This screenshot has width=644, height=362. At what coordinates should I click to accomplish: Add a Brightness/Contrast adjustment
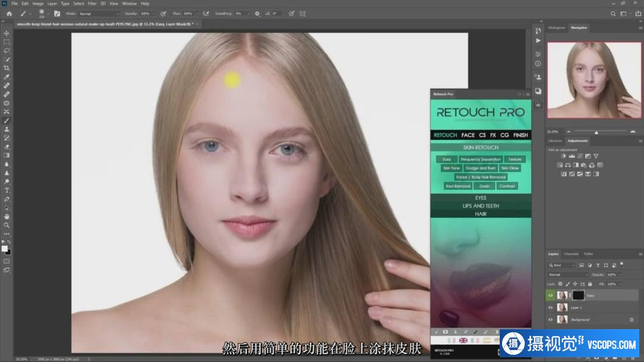click(563, 156)
